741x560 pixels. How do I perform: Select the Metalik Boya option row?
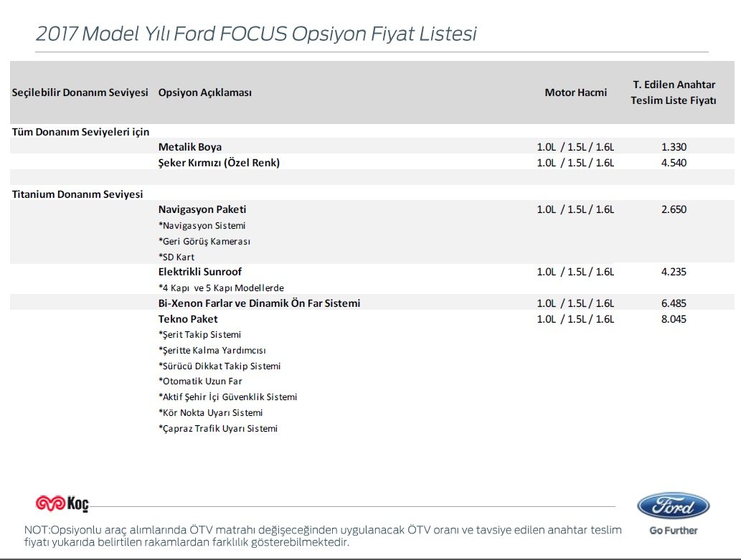tap(372, 146)
